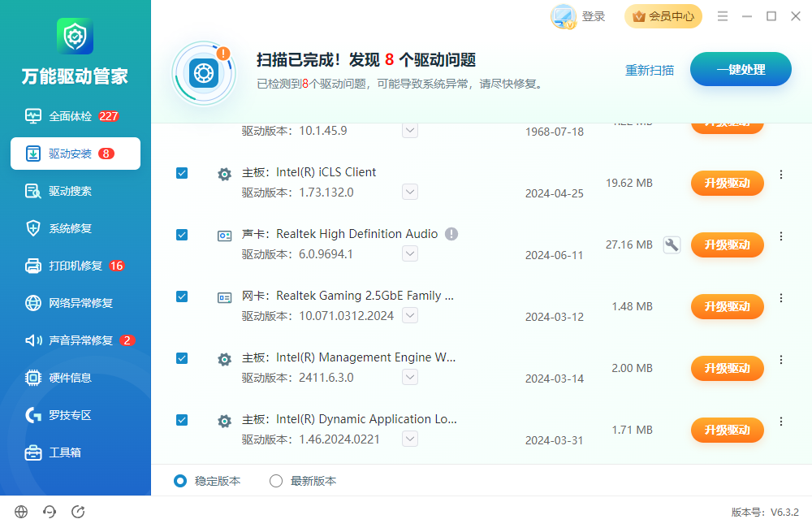Open the 全面体检 full checkup section
Viewport: 812px width, 528px height.
(x=75, y=116)
